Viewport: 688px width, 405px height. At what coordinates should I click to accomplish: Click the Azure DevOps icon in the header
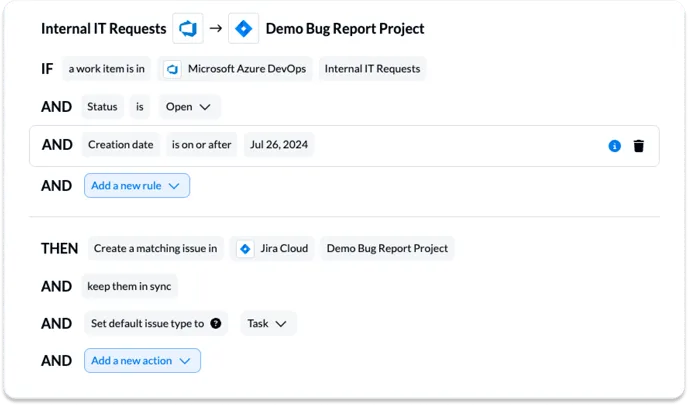tap(188, 29)
